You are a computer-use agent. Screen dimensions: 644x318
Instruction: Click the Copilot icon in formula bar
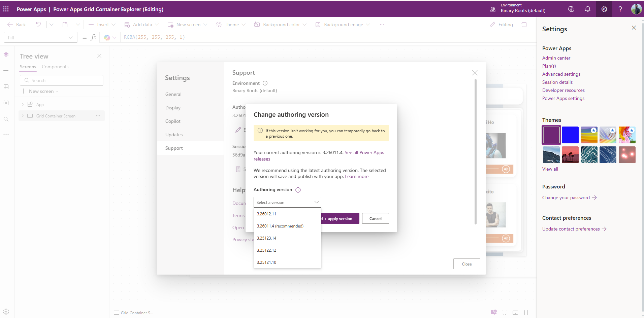pos(107,37)
